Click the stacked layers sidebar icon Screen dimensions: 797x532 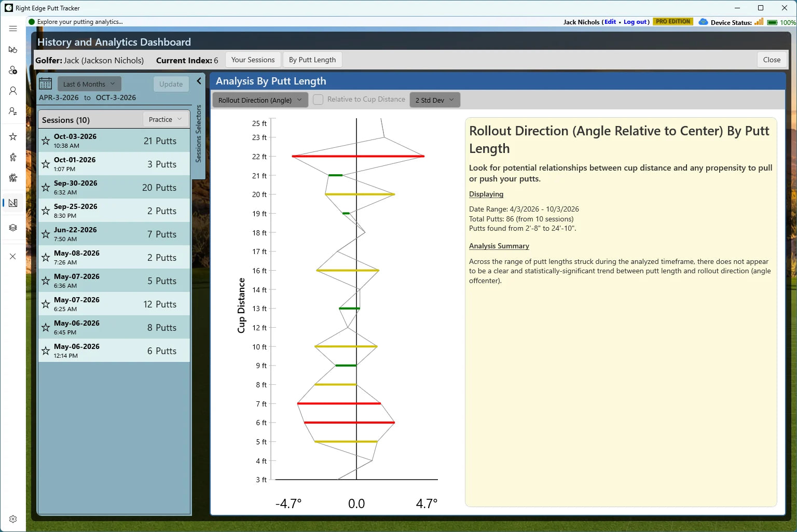tap(13, 228)
